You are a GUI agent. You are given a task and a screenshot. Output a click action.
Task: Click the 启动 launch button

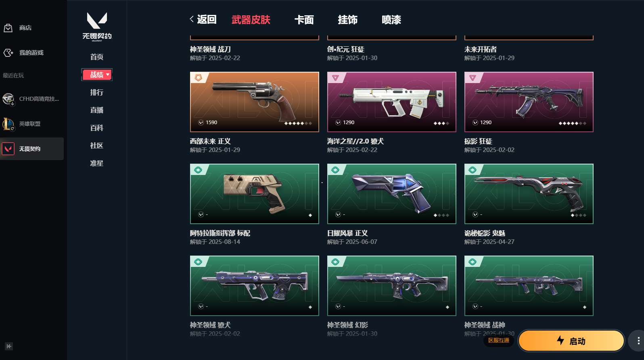[x=571, y=341]
